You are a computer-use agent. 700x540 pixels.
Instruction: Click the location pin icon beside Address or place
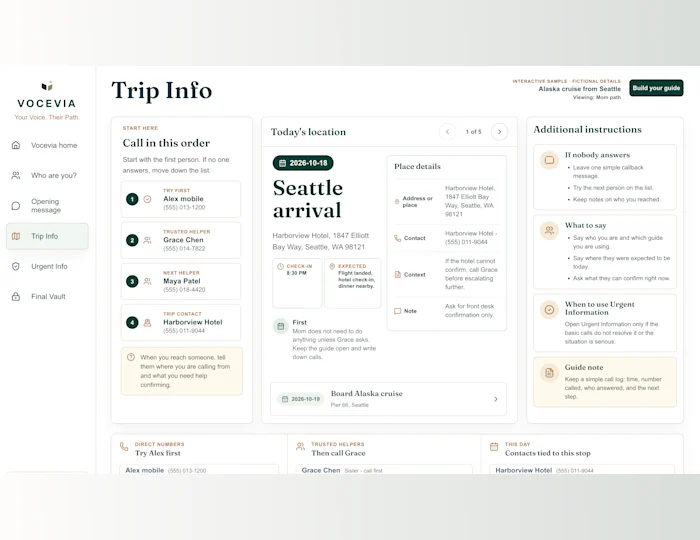(397, 202)
